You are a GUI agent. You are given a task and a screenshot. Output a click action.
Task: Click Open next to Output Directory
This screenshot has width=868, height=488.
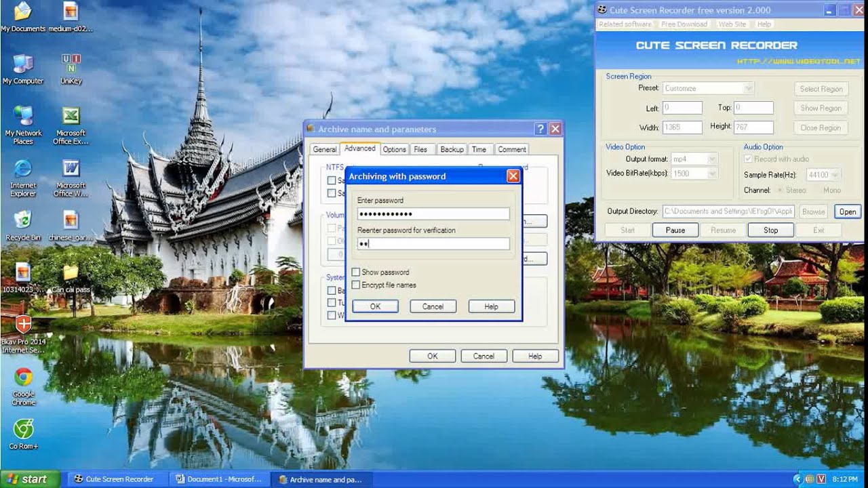[x=848, y=211]
